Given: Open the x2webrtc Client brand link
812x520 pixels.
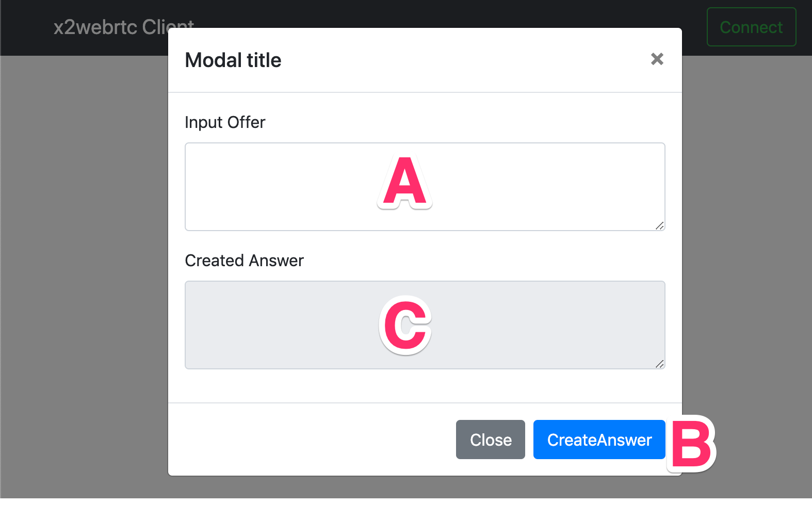Looking at the screenshot, I should coord(124,27).
